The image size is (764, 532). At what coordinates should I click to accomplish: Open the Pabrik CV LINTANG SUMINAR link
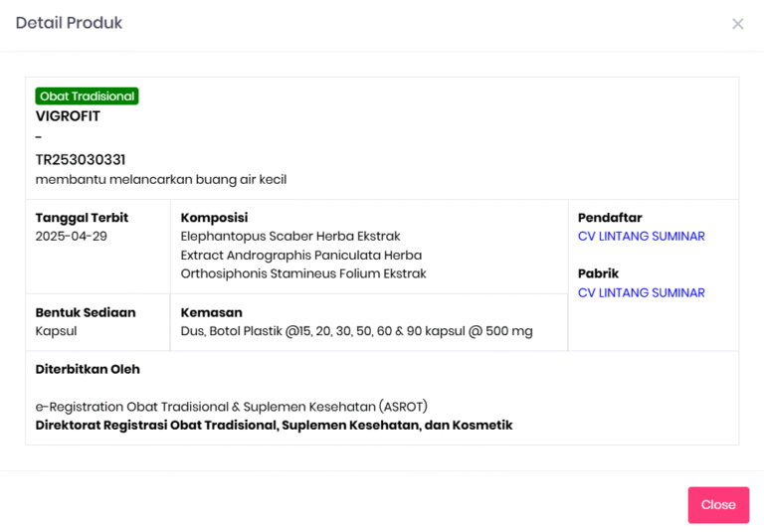(x=641, y=293)
